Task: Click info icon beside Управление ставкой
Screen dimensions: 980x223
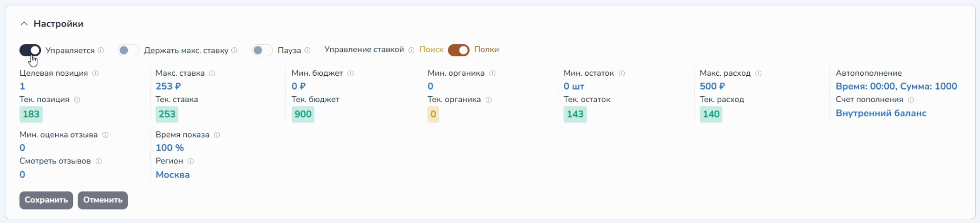Action: [411, 50]
